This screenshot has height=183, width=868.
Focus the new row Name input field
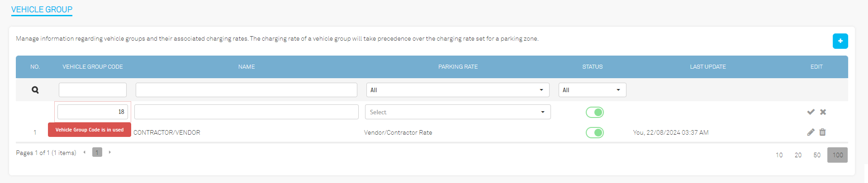247,112
